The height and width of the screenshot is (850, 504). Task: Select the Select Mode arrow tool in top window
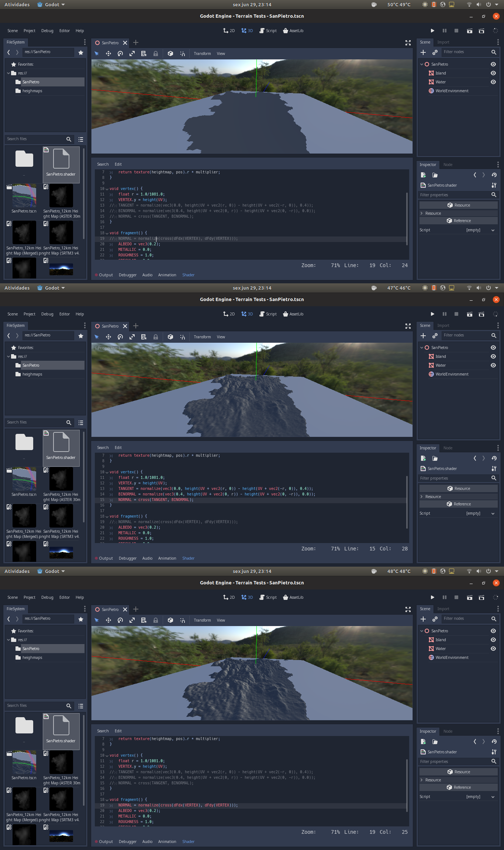pos(97,53)
